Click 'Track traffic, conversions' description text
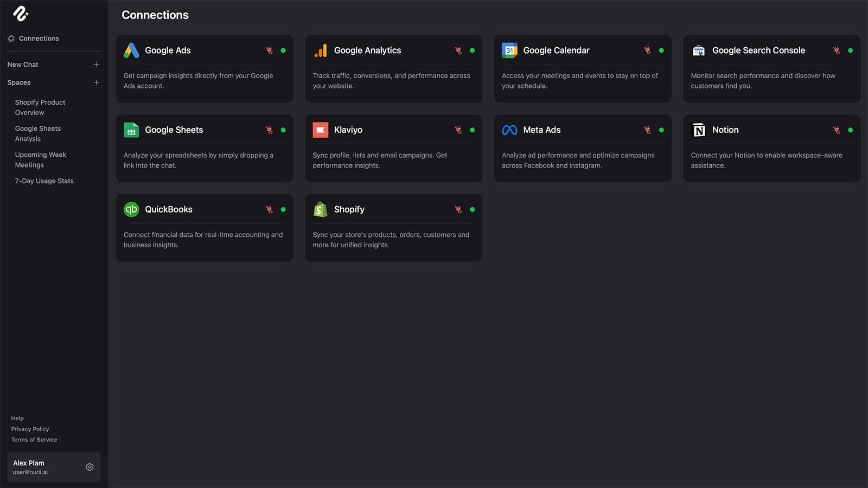868x488 pixels. (391, 81)
